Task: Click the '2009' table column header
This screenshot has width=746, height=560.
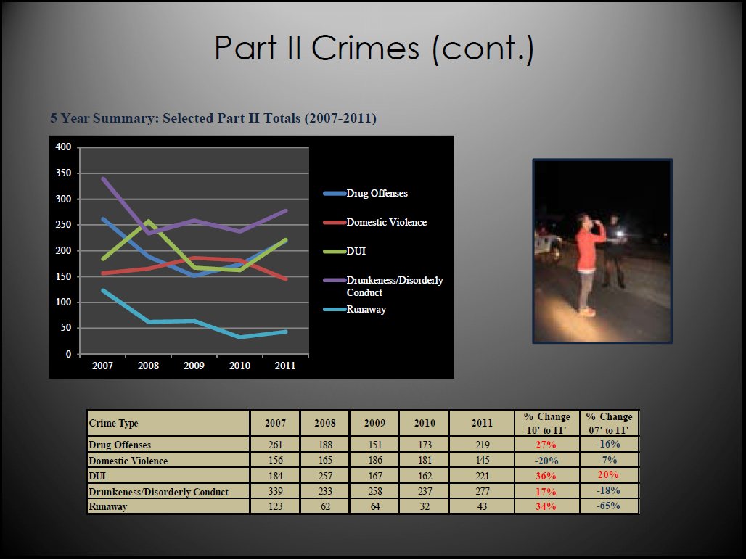Action: coord(375,423)
